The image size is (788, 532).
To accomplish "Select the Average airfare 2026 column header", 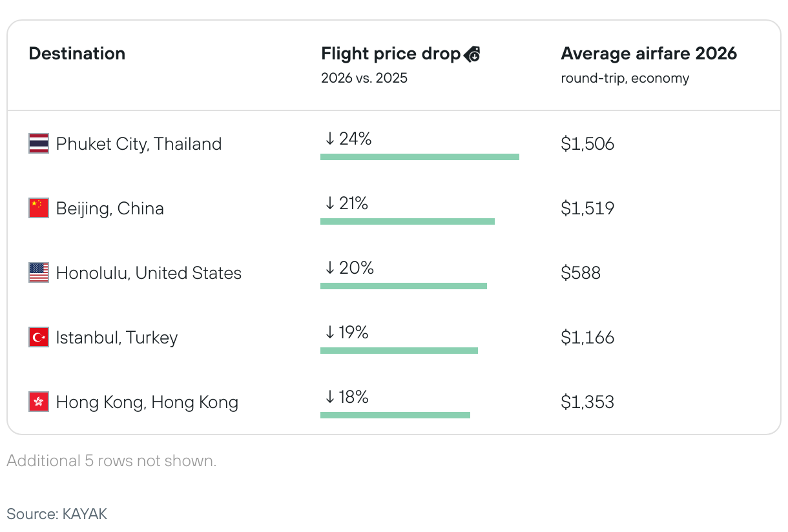I will point(648,54).
